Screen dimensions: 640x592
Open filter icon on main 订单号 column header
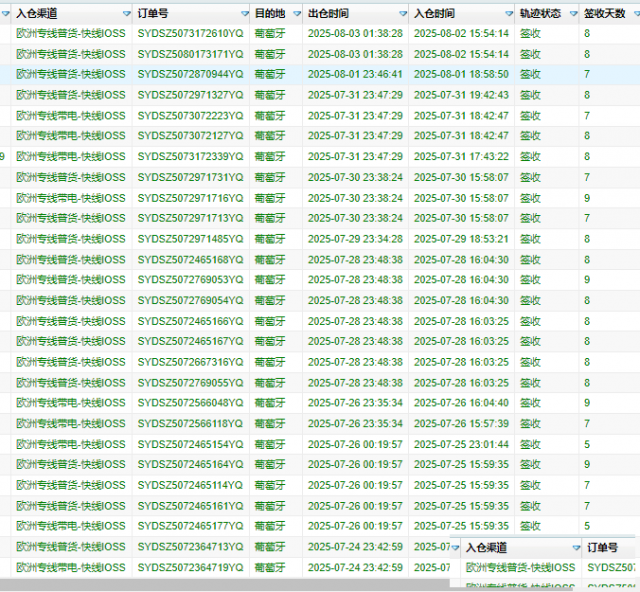coord(241,14)
